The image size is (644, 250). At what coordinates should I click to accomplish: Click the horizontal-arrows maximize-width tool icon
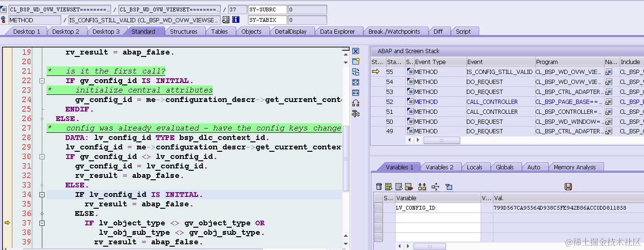point(355,93)
